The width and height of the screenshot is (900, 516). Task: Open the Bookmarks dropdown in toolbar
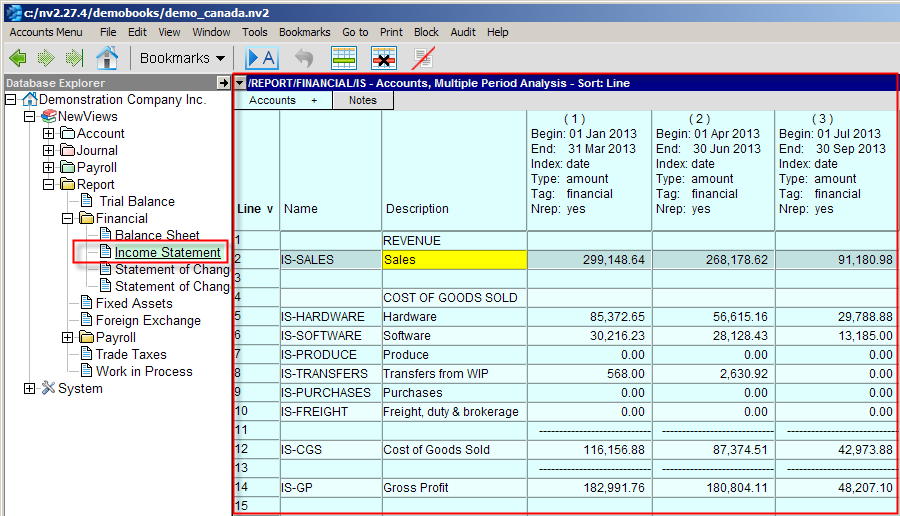pos(182,58)
